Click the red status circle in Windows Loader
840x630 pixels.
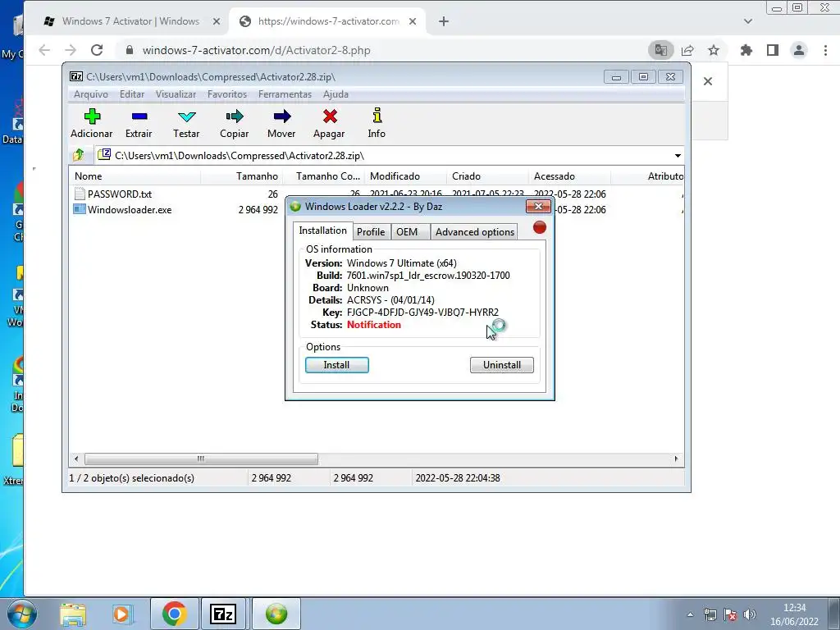(540, 228)
